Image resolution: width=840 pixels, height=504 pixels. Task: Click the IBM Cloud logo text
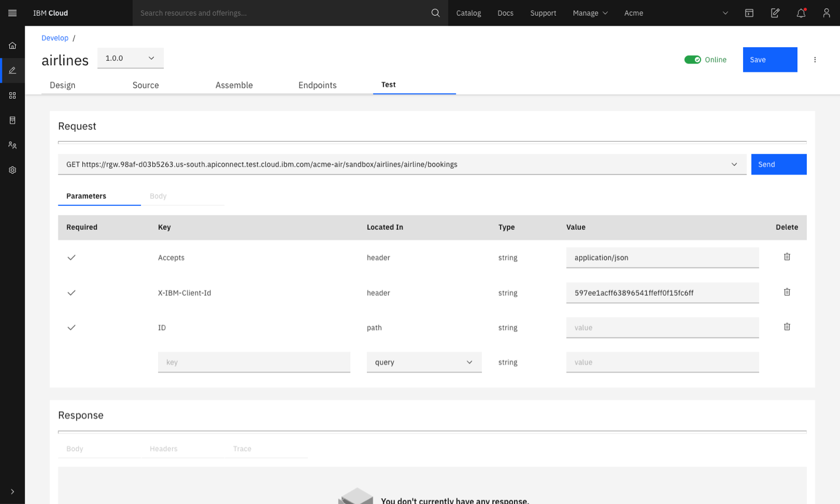tap(50, 13)
